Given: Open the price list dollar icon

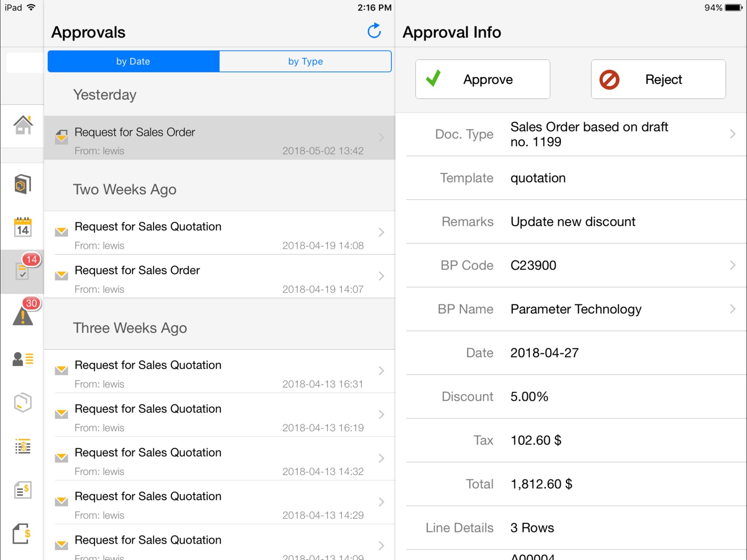Looking at the screenshot, I should (x=22, y=447).
